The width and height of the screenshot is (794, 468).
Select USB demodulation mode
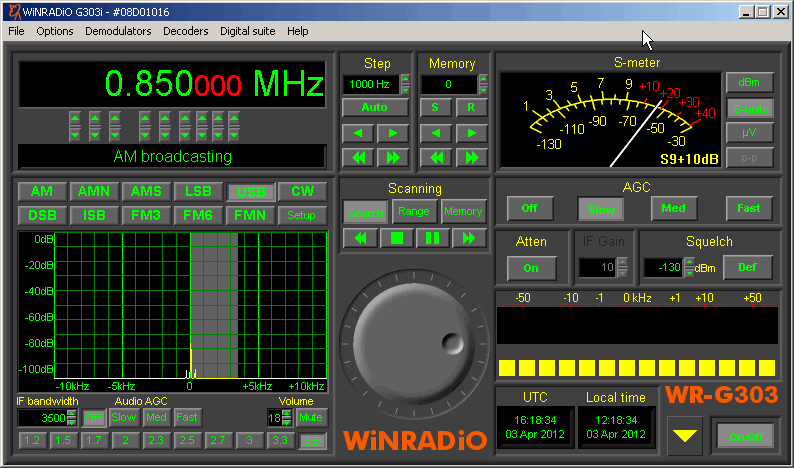coord(251,192)
